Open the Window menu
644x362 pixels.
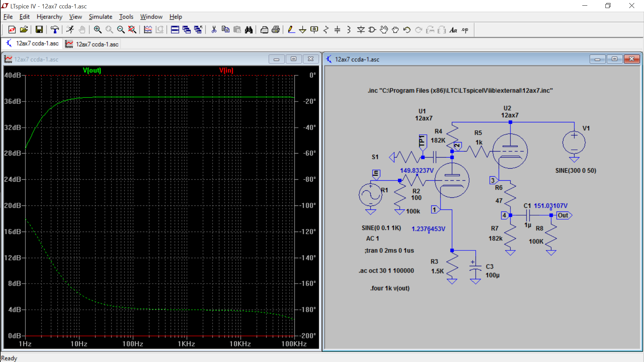tap(151, 17)
